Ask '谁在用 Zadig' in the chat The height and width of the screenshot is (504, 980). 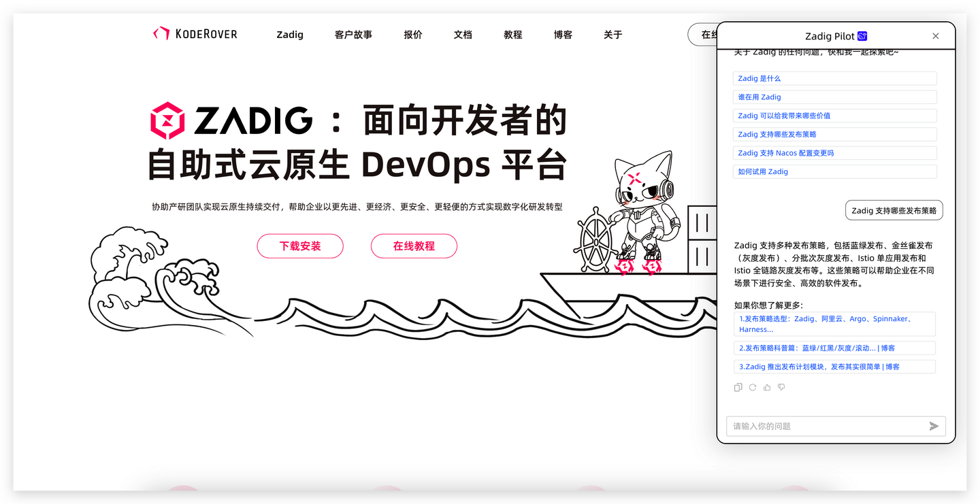(x=834, y=97)
